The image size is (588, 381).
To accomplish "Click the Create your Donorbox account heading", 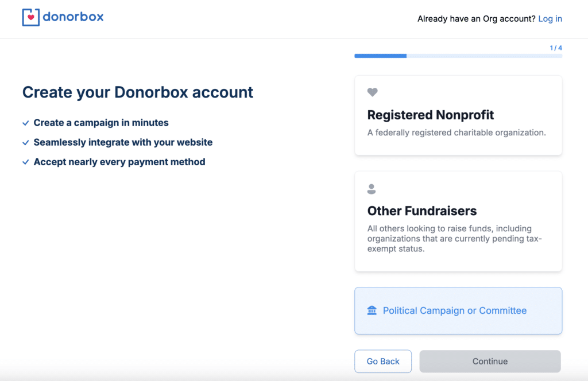I will pyautogui.click(x=137, y=92).
